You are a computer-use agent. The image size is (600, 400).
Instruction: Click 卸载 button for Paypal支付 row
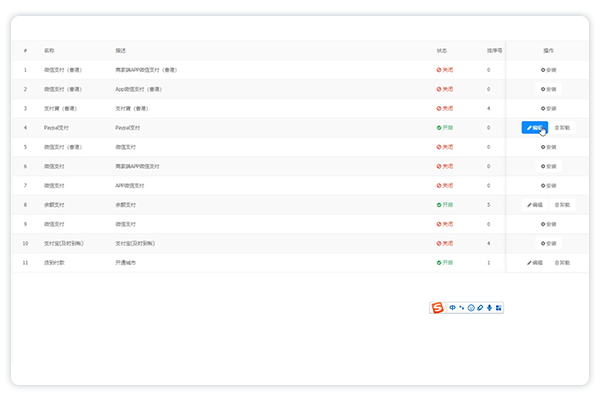click(563, 128)
